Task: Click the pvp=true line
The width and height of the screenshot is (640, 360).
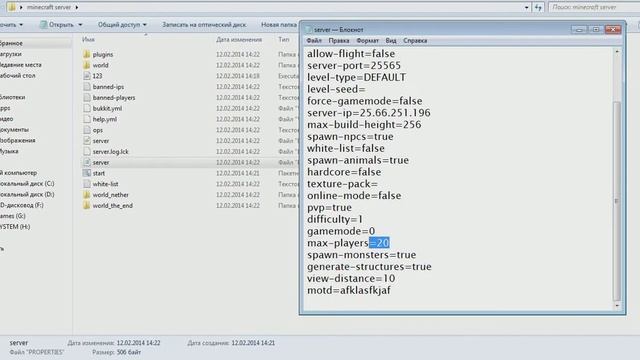Action: (x=329, y=208)
